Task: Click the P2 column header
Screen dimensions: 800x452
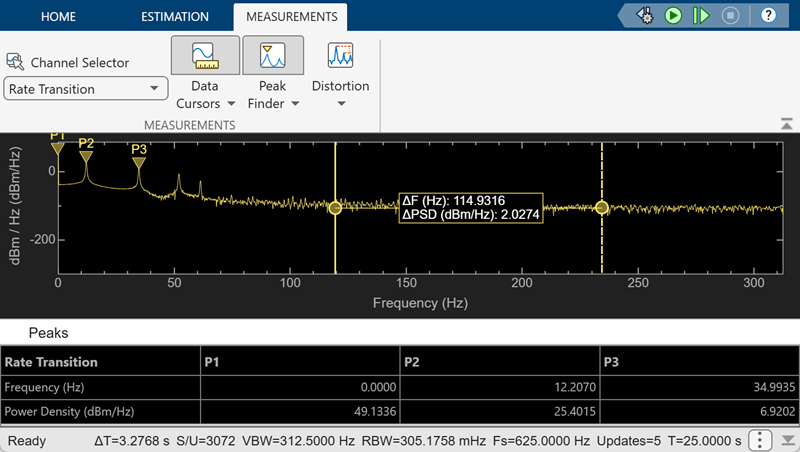Action: 500,362
